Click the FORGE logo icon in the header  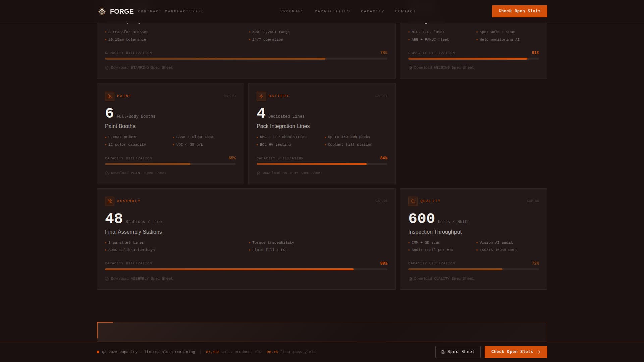(x=101, y=11)
